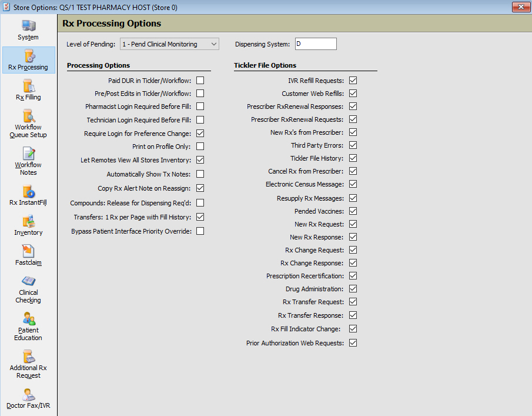The height and width of the screenshot is (416, 532).
Task: Check Pharmacist Login Required Before Fill
Action: (200, 107)
